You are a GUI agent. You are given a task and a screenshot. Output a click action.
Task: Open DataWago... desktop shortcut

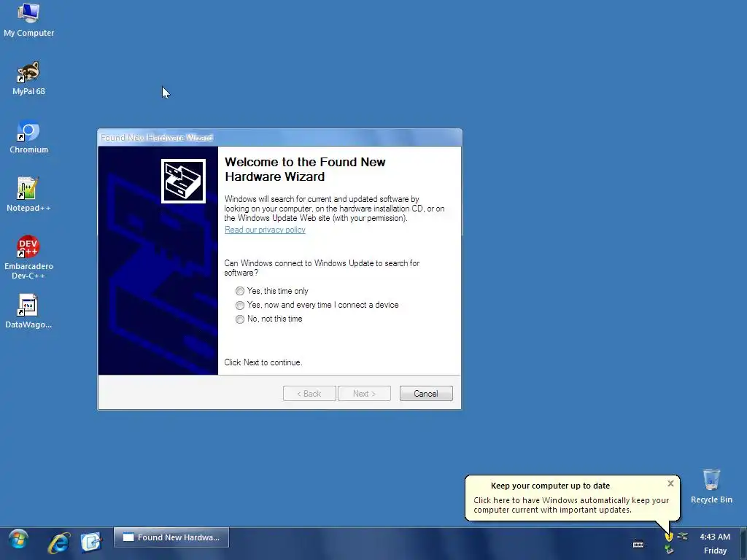coord(28,312)
